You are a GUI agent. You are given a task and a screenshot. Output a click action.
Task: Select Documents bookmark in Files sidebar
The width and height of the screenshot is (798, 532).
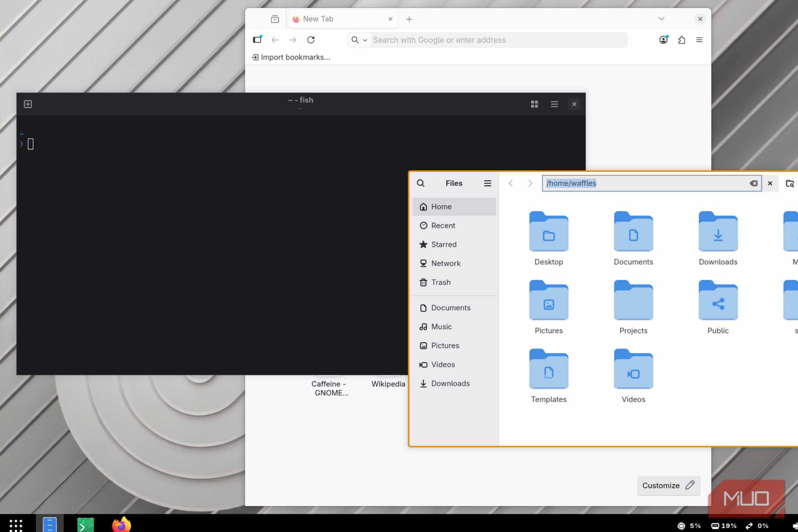click(454, 308)
